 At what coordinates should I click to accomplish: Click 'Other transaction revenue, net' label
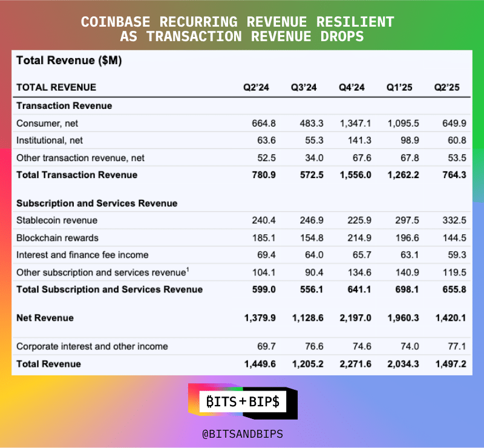(80, 158)
